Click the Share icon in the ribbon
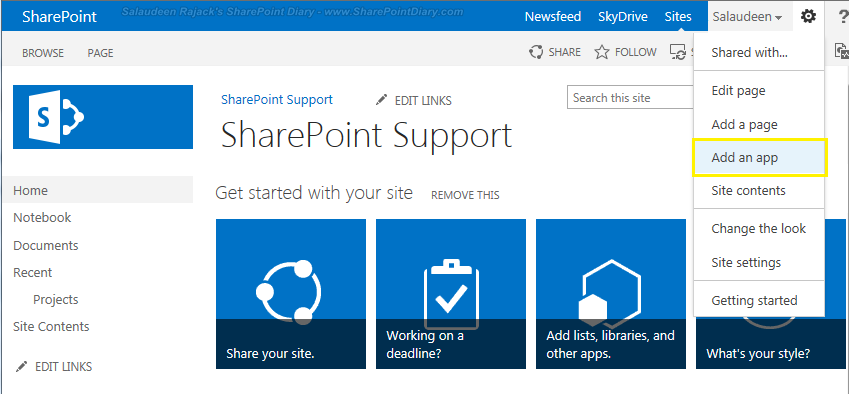 (536, 52)
